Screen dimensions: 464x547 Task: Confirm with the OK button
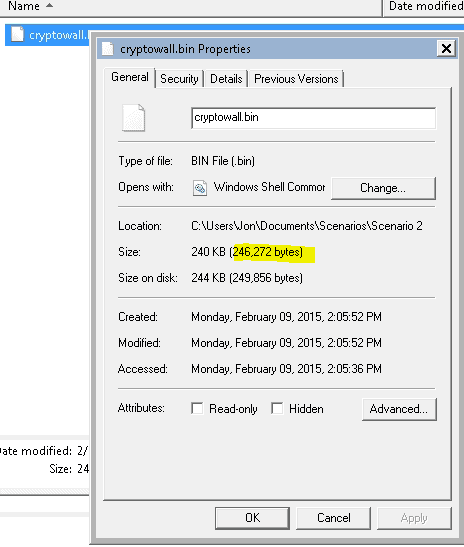[252, 518]
